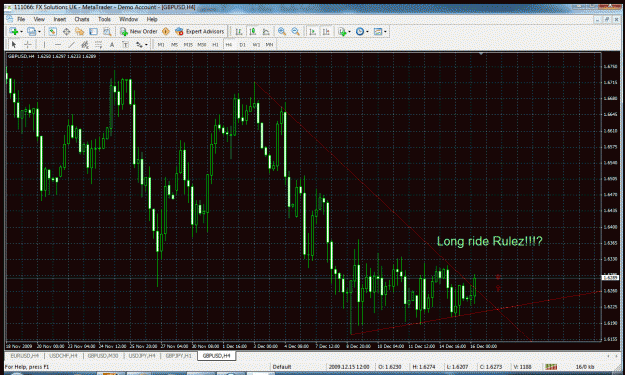The width and height of the screenshot is (625, 375).
Task: Open the Help menu
Action: (x=152, y=19)
